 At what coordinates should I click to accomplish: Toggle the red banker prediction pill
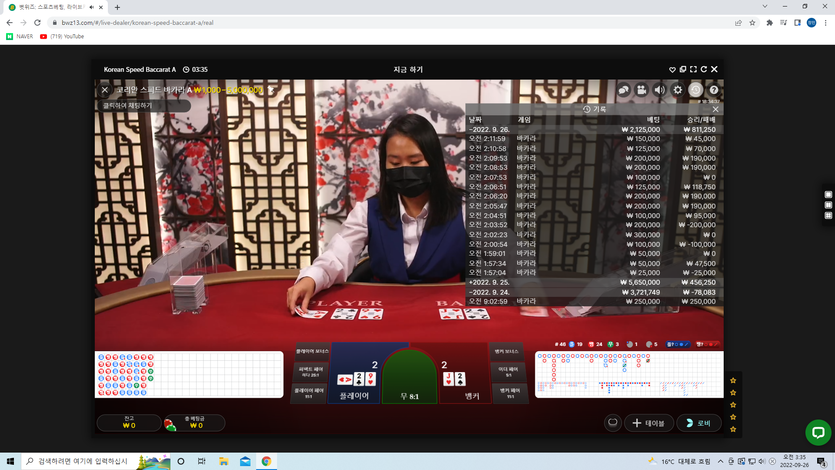tap(707, 344)
